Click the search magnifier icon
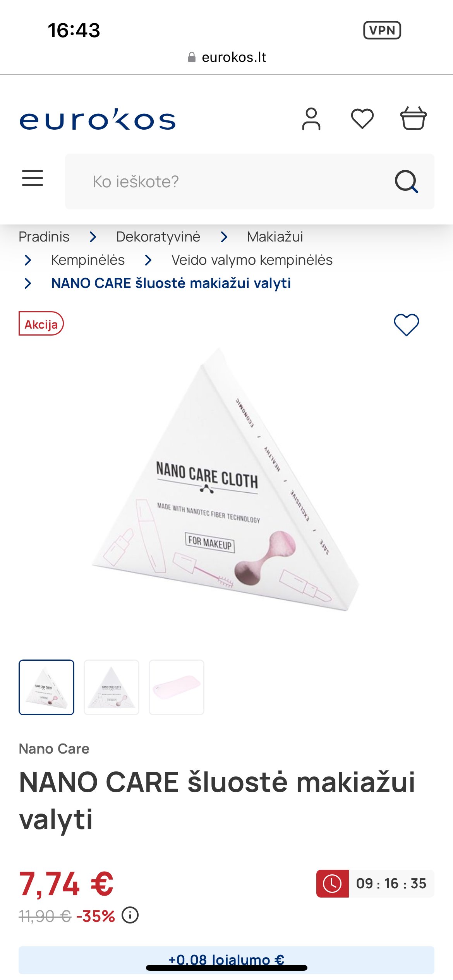 coord(406,181)
